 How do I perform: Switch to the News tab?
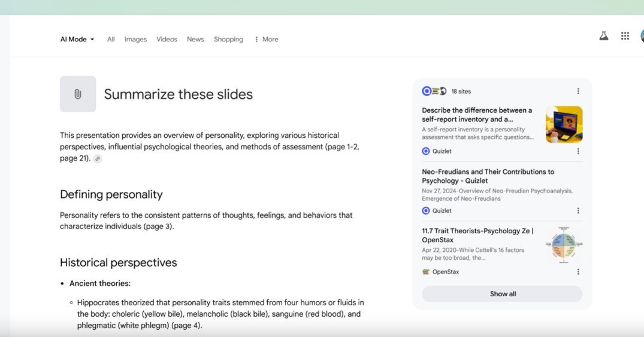coord(195,40)
